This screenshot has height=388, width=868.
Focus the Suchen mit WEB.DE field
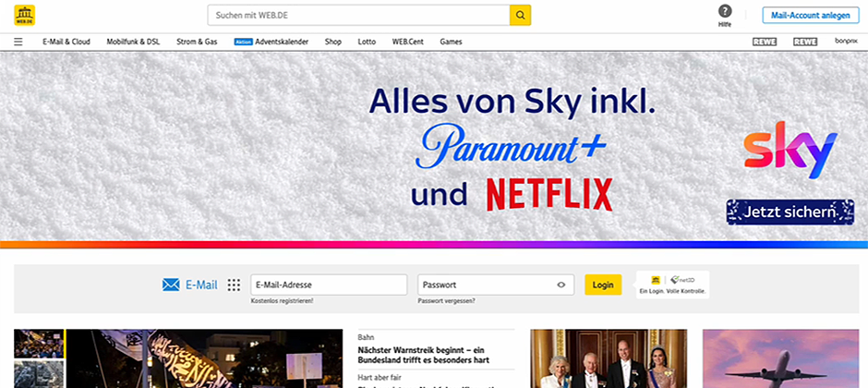click(x=358, y=16)
